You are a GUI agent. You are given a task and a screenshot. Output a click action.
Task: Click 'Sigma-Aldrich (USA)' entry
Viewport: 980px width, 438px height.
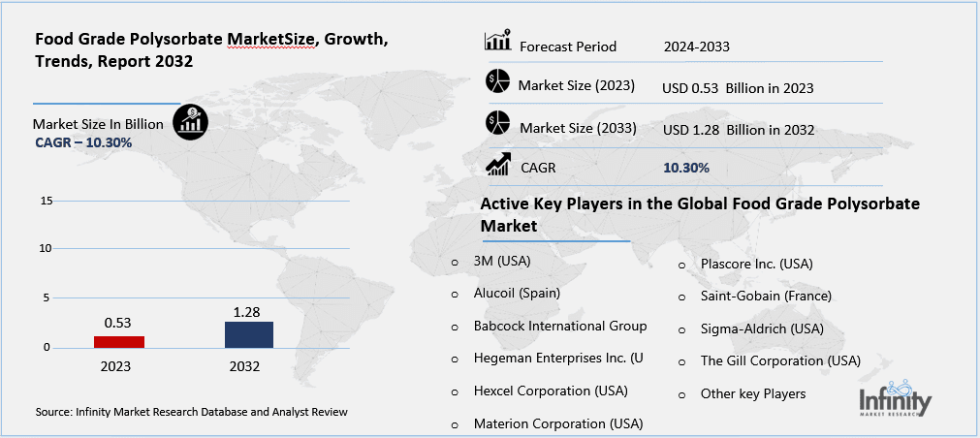(762, 328)
